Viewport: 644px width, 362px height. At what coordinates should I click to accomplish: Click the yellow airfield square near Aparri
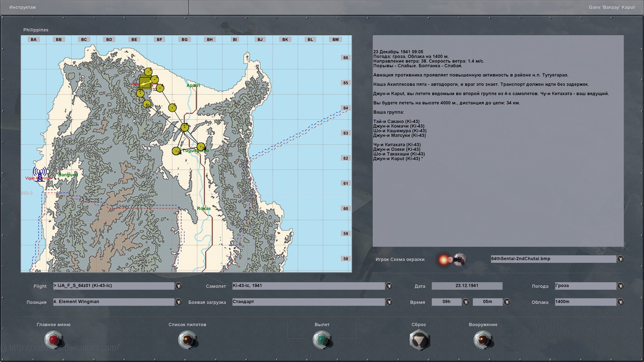click(145, 81)
